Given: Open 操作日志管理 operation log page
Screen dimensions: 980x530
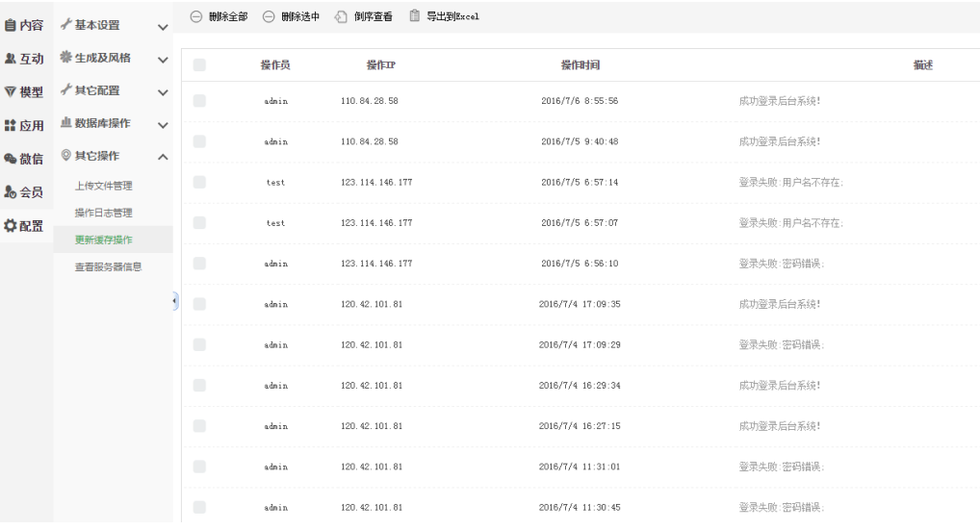Looking at the screenshot, I should [103, 213].
